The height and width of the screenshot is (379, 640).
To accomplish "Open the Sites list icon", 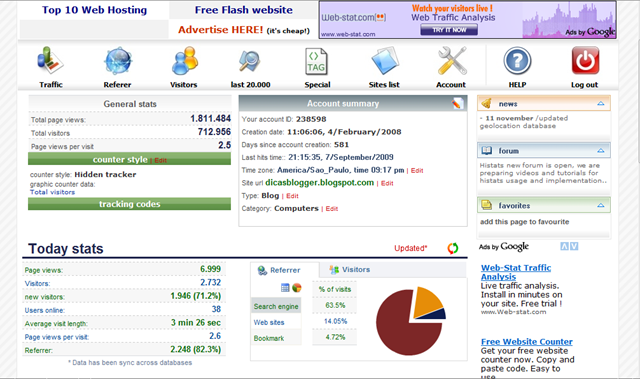I will click(384, 60).
